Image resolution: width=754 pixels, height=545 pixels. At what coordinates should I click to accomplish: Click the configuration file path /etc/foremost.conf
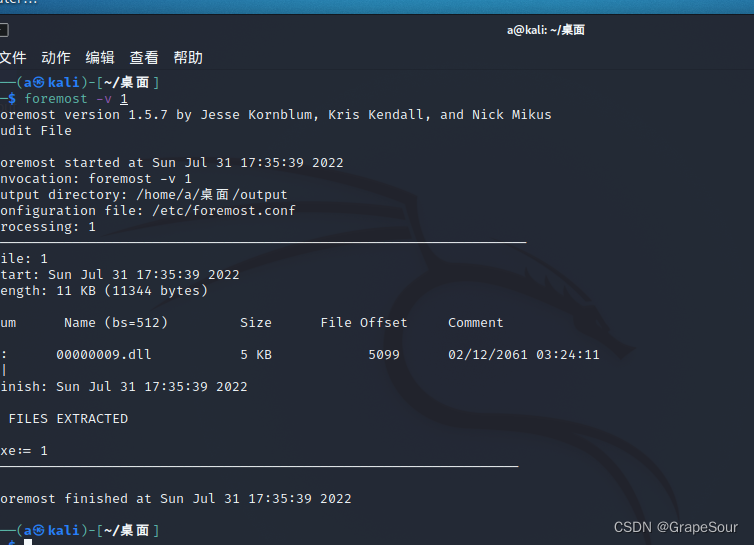[224, 211]
